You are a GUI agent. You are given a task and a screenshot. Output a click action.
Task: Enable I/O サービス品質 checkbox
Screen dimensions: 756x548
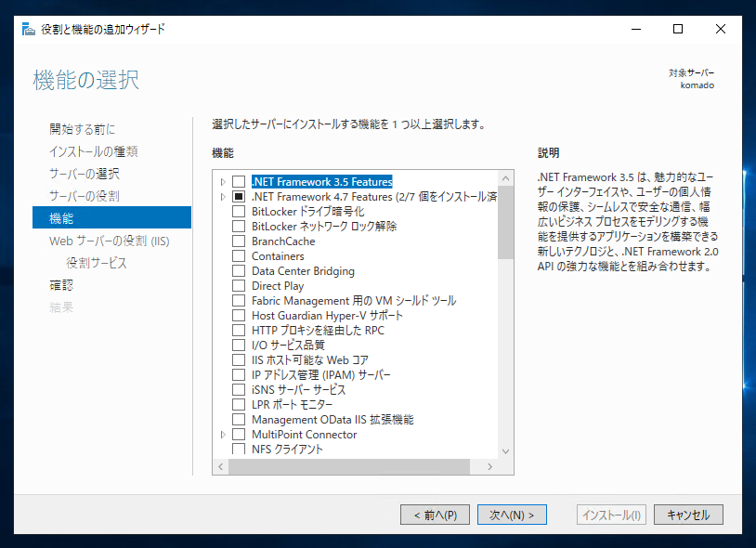coord(239,346)
